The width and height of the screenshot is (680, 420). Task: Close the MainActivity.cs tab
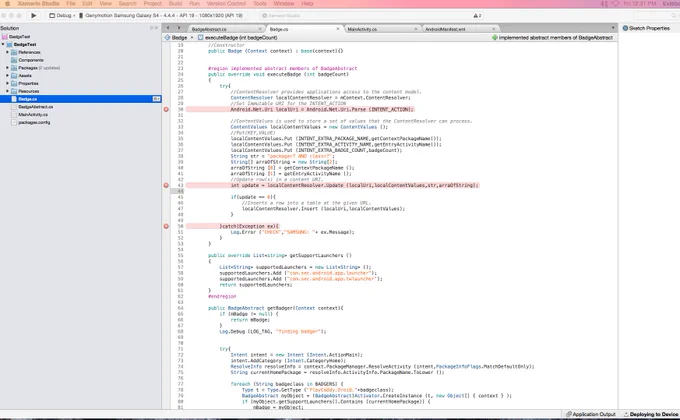click(x=415, y=29)
